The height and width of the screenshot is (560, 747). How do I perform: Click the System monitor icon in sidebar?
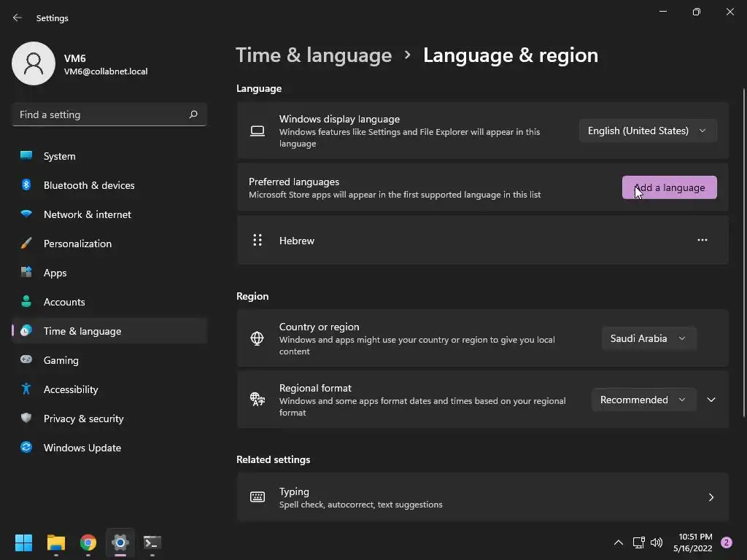(x=26, y=156)
